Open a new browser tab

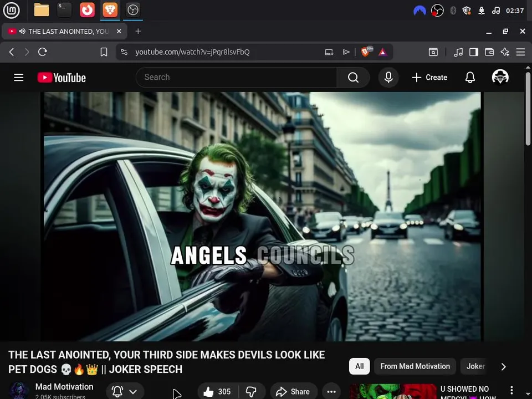pyautogui.click(x=138, y=31)
